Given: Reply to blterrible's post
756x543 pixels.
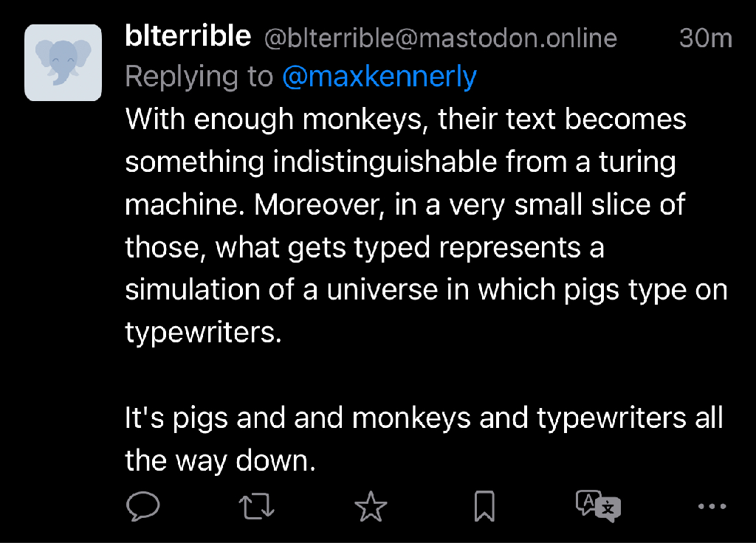Looking at the screenshot, I should tap(143, 506).
